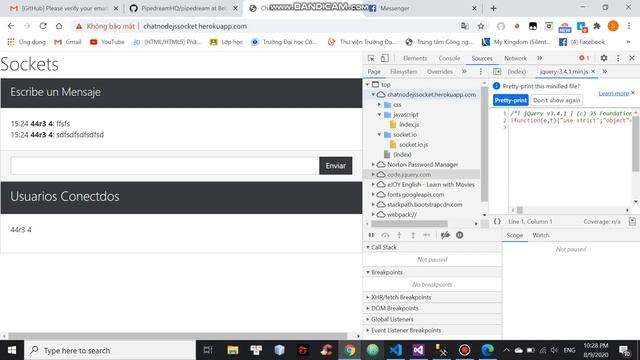The height and width of the screenshot is (360, 640).
Task: Expand the Norton Password Manager node
Action: 373,164
